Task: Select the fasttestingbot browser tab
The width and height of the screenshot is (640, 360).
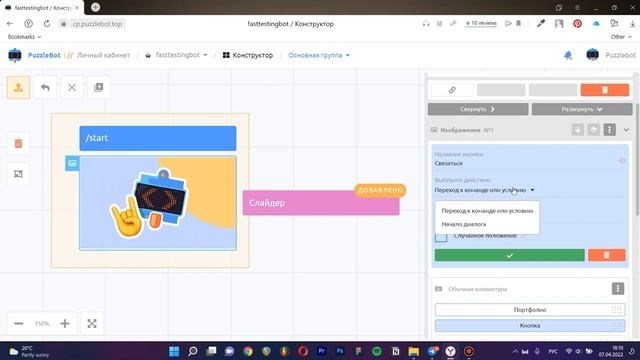Action: (42, 8)
